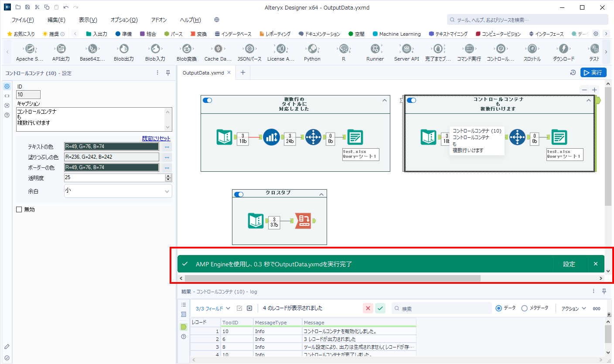
Task: Open the ファイル(F) menu
Action: tap(23, 20)
